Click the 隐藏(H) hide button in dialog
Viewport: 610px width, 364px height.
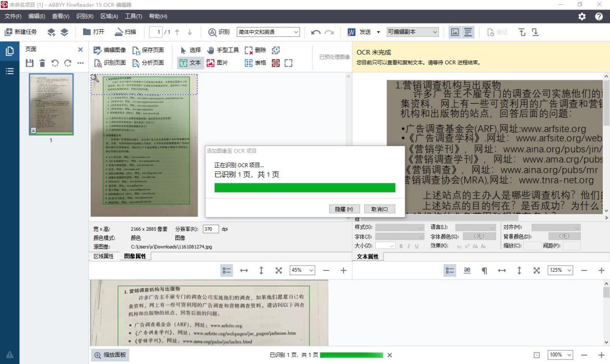(344, 209)
